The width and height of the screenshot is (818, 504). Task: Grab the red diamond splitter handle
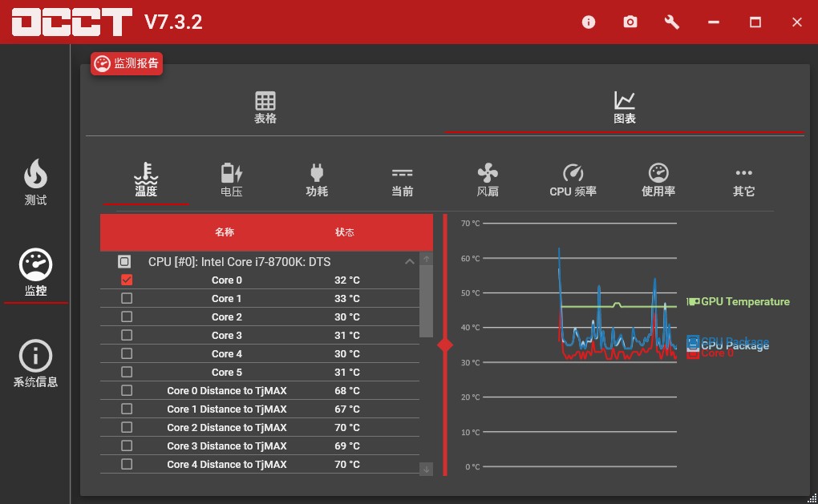pos(445,345)
